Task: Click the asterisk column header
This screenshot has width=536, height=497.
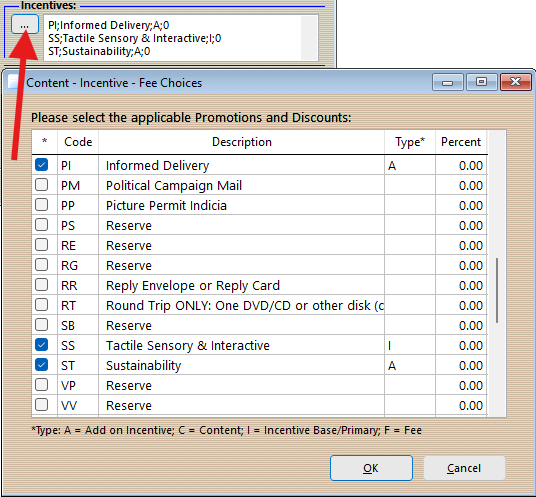Action: tap(44, 142)
